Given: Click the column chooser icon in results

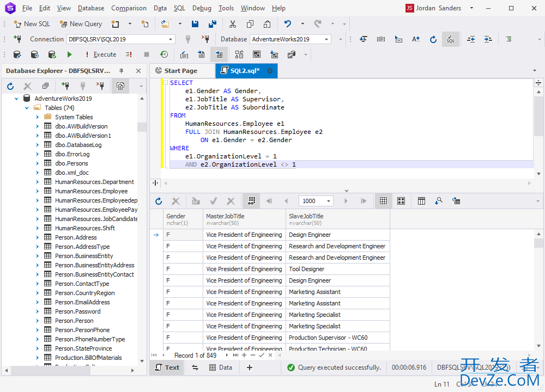Looking at the screenshot, I should (x=421, y=201).
